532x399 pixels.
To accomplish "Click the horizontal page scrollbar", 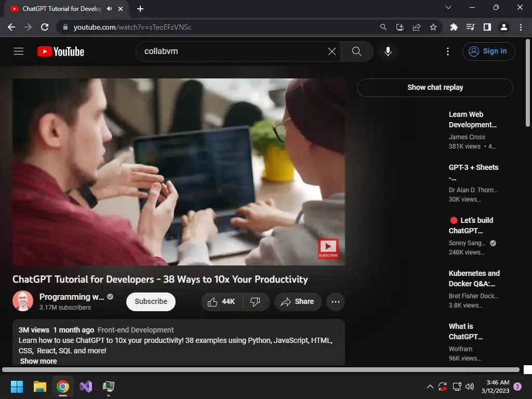I will (261, 369).
